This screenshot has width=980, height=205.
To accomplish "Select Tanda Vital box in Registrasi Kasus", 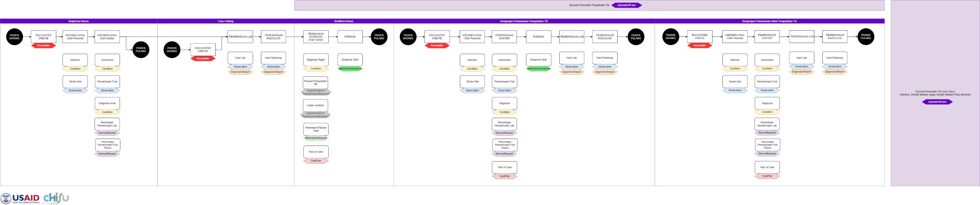I will 75,82.
